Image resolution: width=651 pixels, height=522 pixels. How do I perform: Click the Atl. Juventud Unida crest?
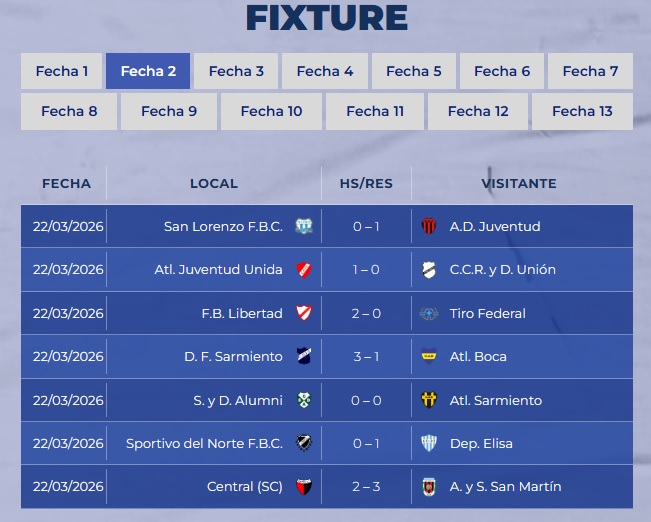304,270
